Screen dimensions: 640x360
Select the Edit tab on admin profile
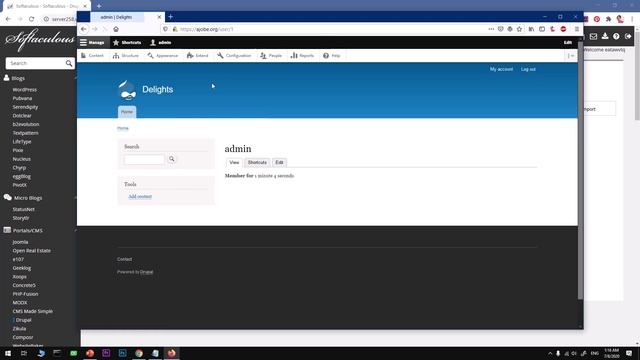pyautogui.click(x=279, y=162)
